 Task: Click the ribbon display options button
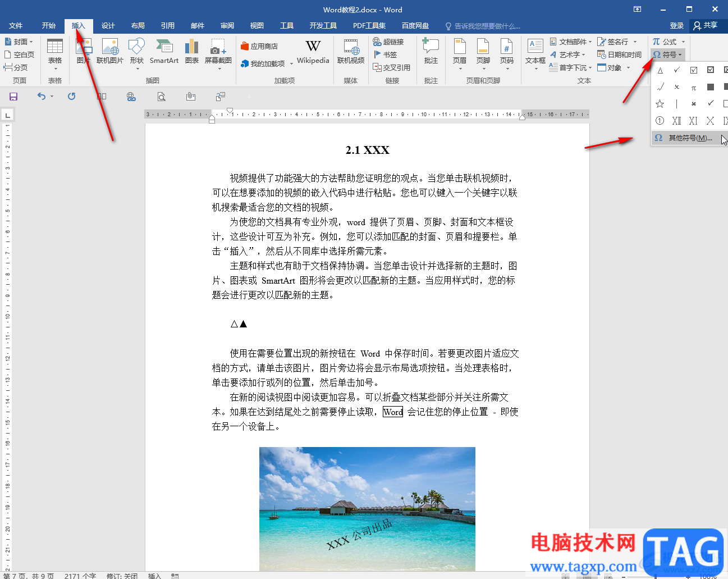click(637, 9)
